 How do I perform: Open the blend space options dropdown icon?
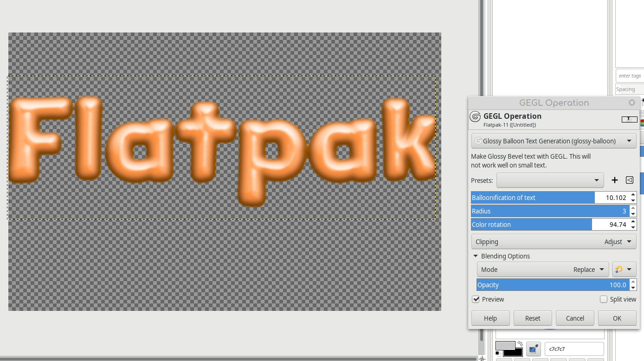[x=624, y=270]
